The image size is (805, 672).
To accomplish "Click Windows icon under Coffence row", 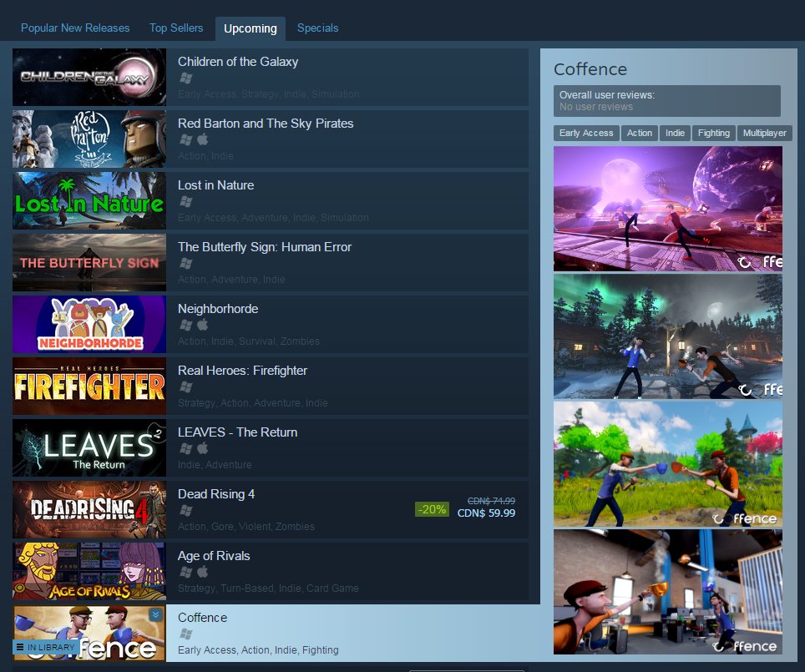I will [x=186, y=634].
